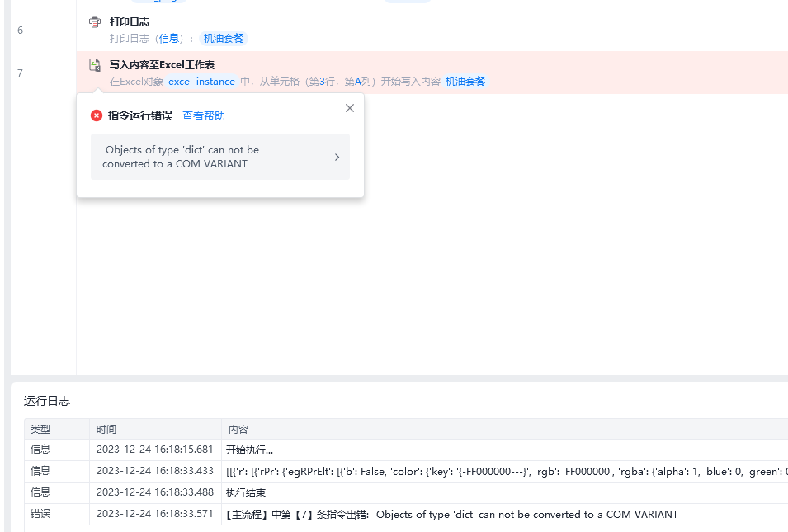Click the 打印日志(信息) description text
Image resolution: width=788 pixels, height=532 pixels.
click(x=152, y=39)
